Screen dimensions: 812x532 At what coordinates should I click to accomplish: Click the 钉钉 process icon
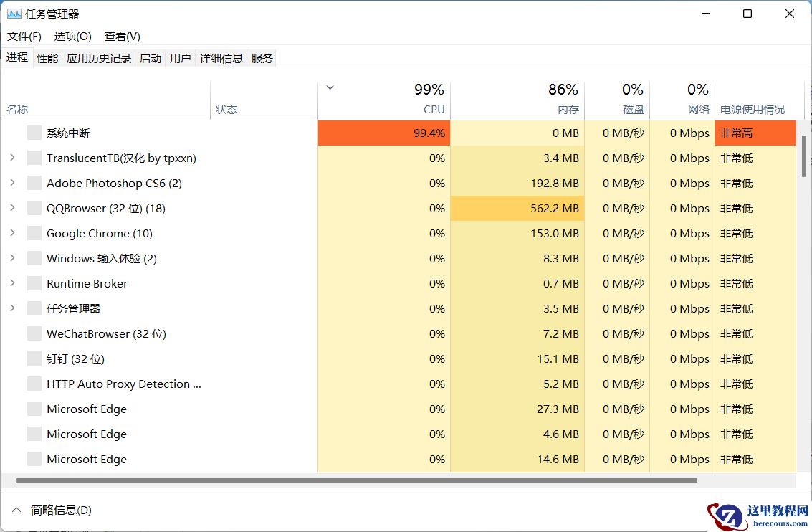pos(34,358)
